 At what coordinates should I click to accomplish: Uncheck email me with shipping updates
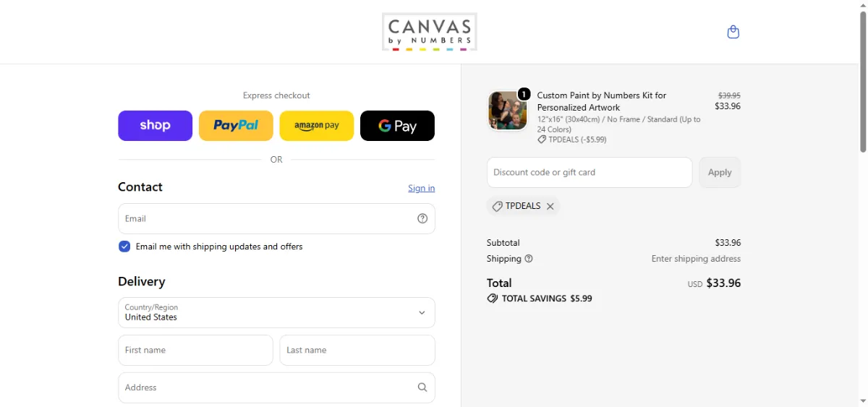pos(124,247)
